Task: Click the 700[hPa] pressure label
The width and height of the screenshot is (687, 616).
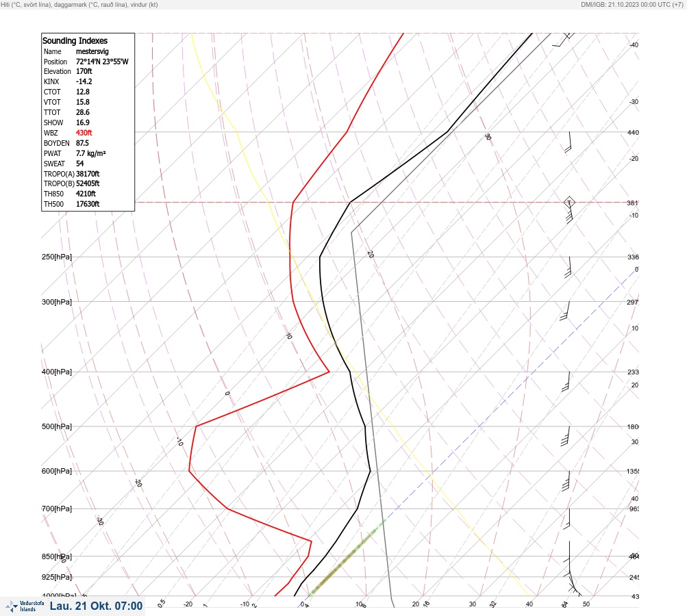Action: click(57, 509)
